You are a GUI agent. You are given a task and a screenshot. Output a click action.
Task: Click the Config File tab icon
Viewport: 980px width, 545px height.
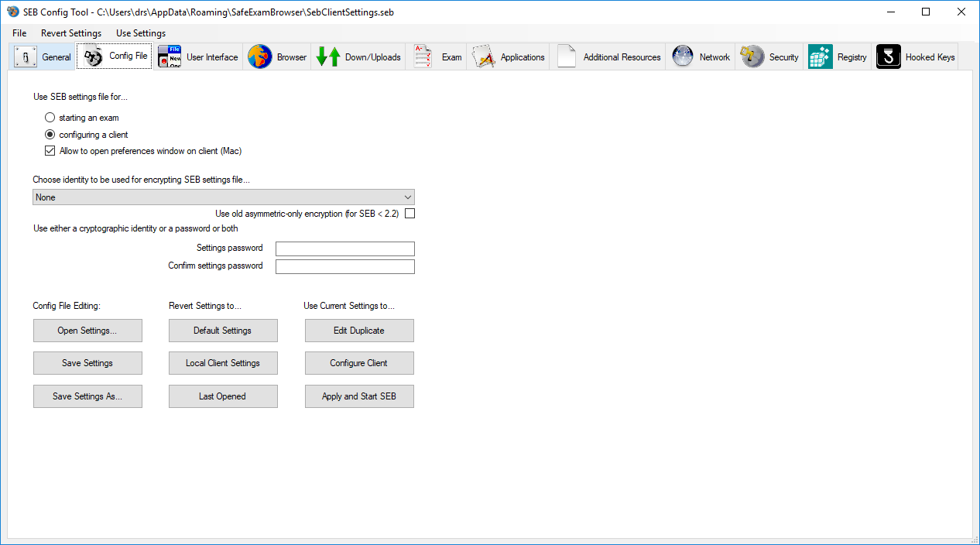[x=94, y=57]
